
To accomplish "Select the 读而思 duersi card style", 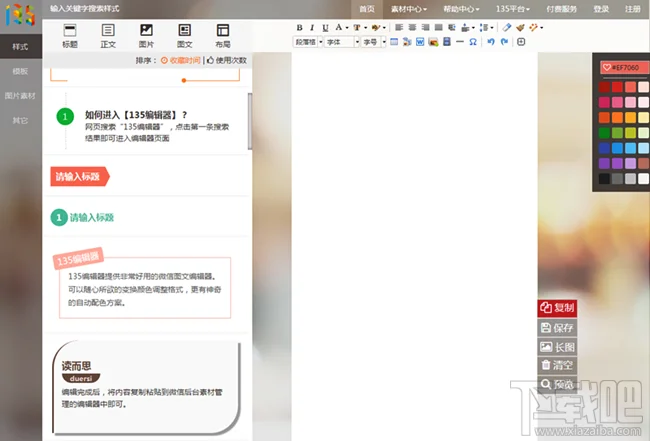I will click(146, 388).
